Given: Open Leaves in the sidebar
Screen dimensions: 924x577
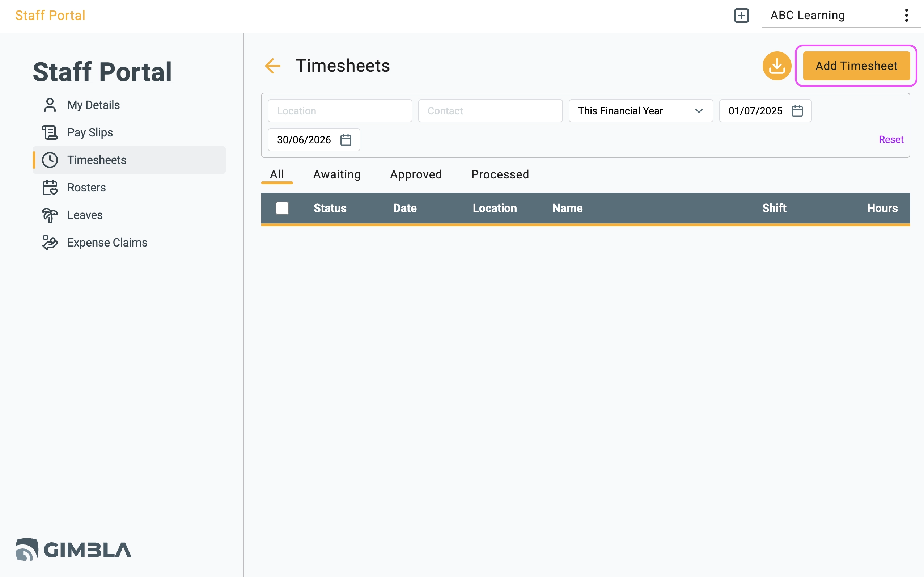Looking at the screenshot, I should coord(129,215).
